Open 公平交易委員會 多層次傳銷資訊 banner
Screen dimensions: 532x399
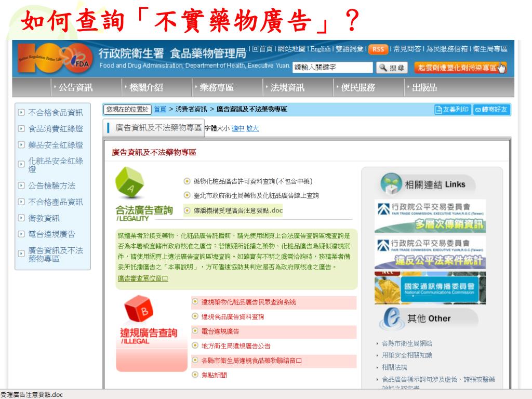(x=430, y=217)
